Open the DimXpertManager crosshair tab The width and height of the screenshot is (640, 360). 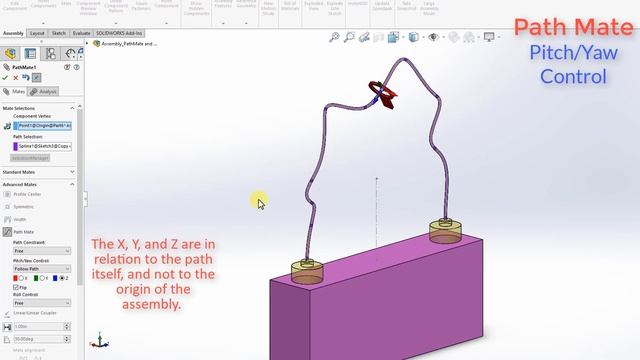[x=70, y=53]
